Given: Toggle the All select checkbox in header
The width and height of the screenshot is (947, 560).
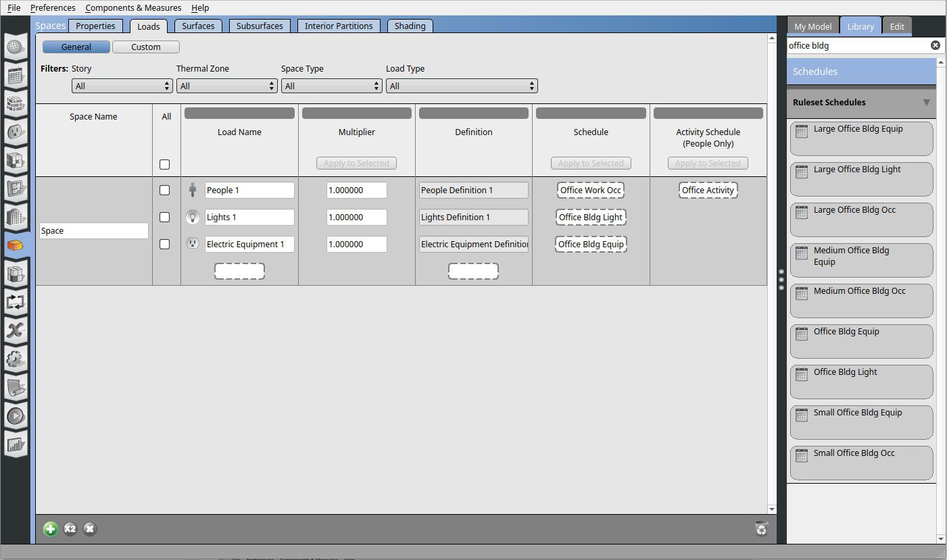Looking at the screenshot, I should point(164,164).
